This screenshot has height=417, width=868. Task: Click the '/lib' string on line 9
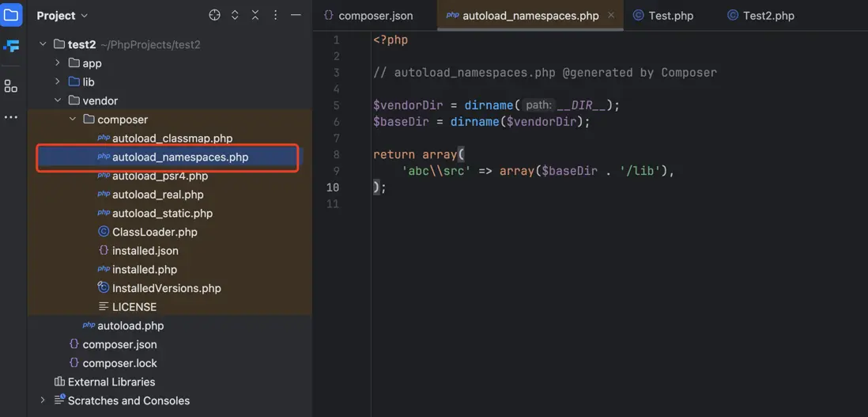(640, 171)
